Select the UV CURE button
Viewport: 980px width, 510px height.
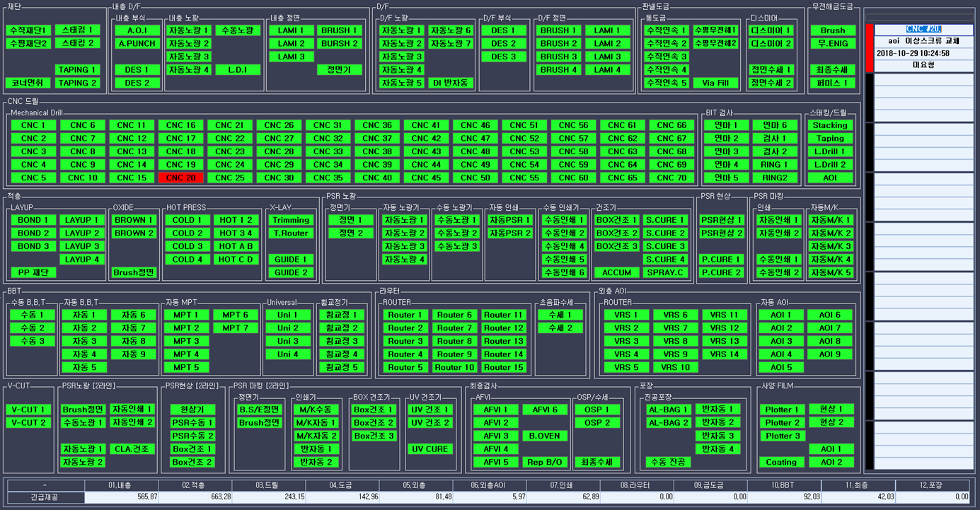[x=431, y=448]
